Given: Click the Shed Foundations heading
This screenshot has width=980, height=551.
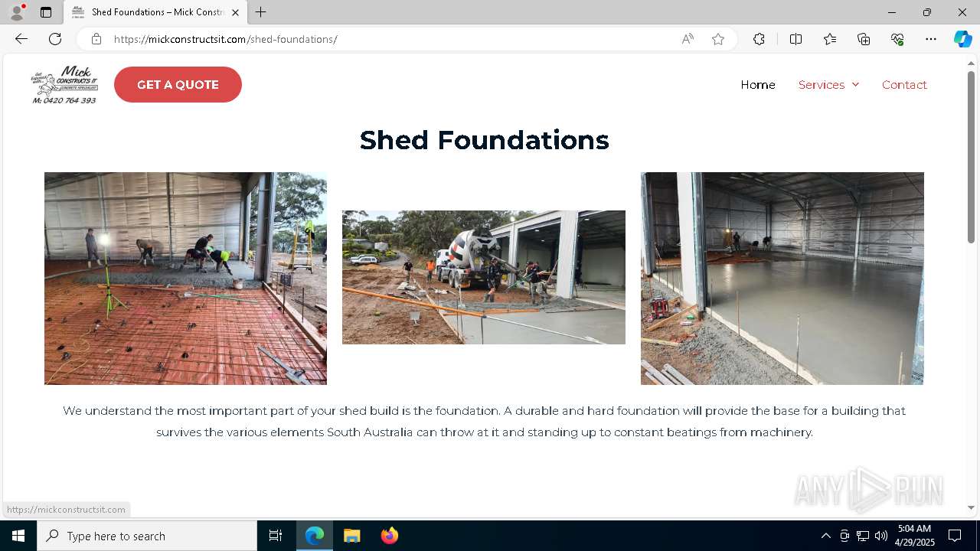Looking at the screenshot, I should [x=485, y=140].
